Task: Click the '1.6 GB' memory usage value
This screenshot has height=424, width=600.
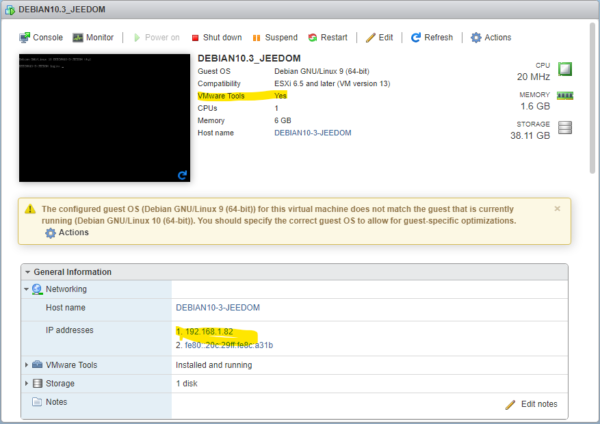Action: (535, 106)
